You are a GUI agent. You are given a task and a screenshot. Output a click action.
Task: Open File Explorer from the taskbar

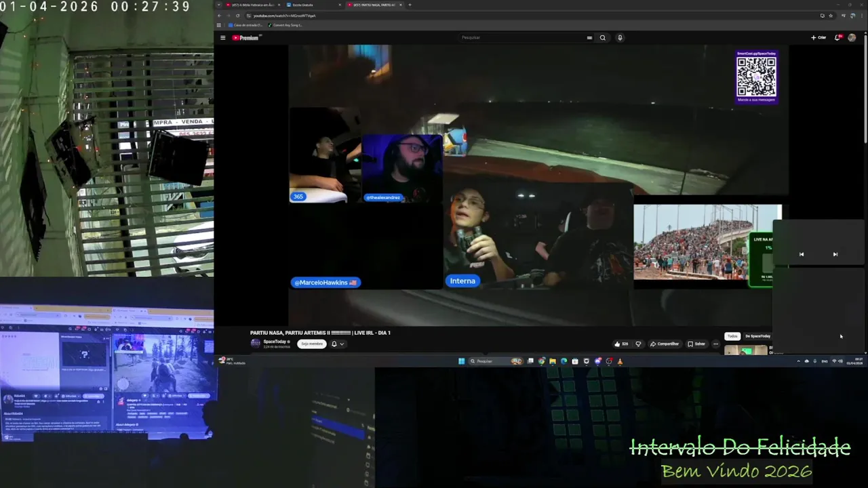553,361
